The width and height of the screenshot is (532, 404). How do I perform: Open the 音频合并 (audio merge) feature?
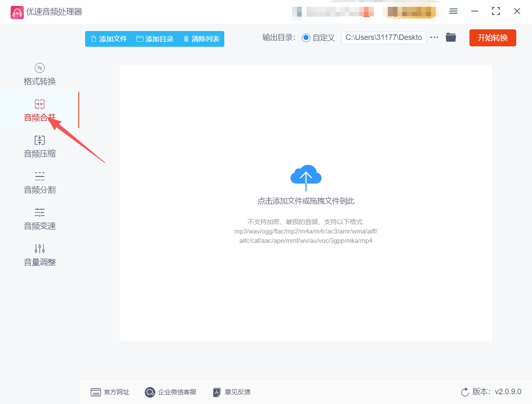tap(39, 111)
